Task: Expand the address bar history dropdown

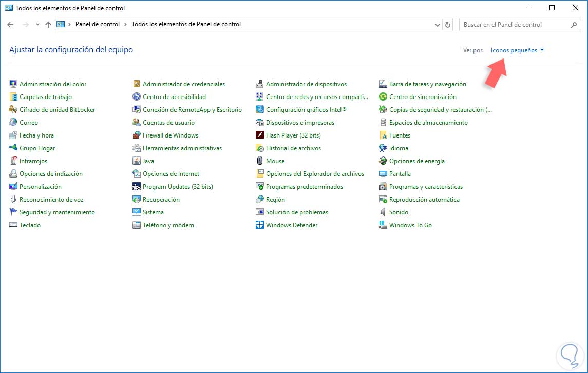Action: (438, 25)
